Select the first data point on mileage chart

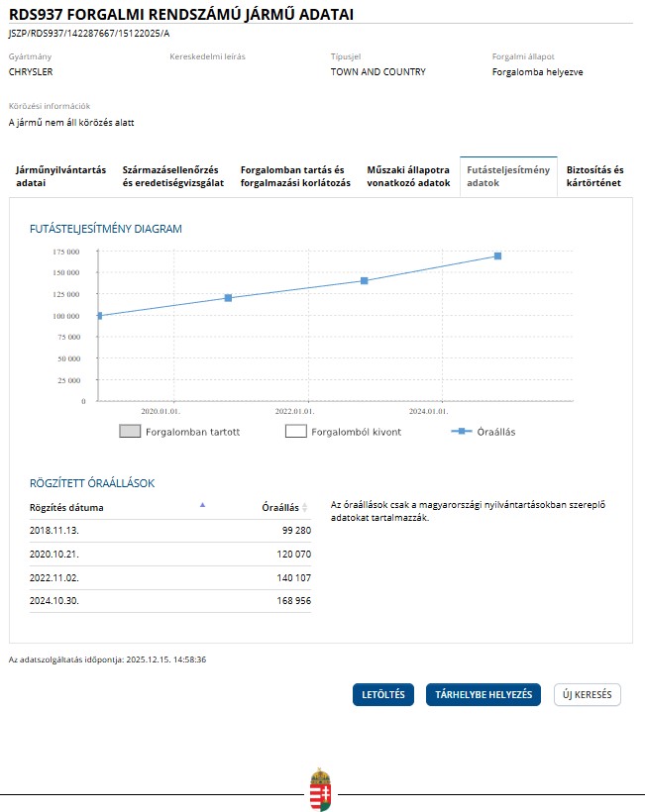coord(99,316)
